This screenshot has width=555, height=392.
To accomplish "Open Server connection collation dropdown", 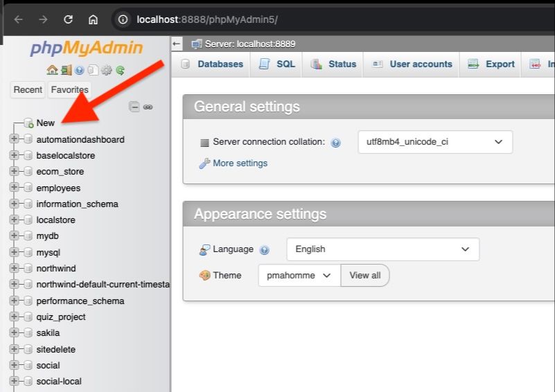I will click(435, 142).
